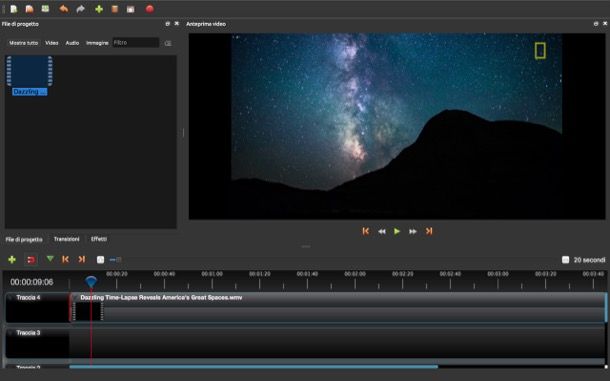Filter project files by Video
This screenshot has height=381, width=610.
pyautogui.click(x=51, y=43)
